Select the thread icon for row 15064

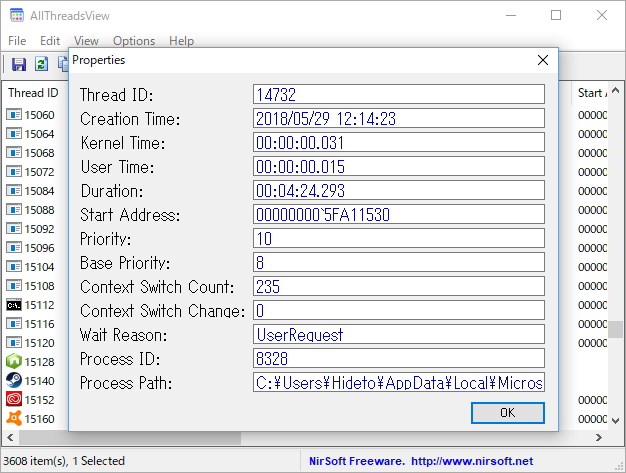14,134
